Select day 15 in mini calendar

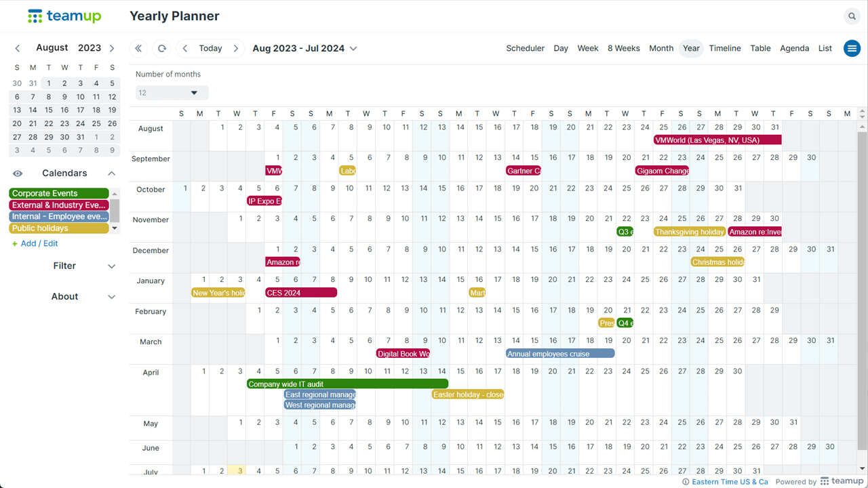[49, 110]
